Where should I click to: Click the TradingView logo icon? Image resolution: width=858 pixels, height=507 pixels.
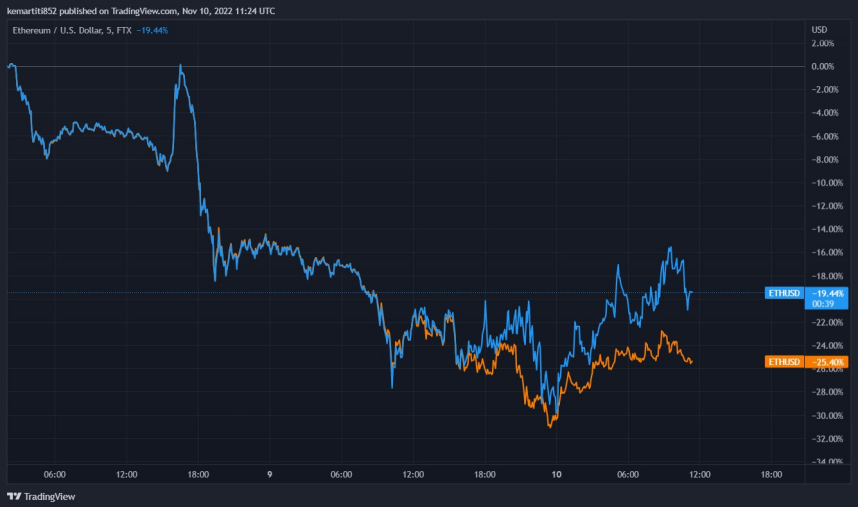14,497
